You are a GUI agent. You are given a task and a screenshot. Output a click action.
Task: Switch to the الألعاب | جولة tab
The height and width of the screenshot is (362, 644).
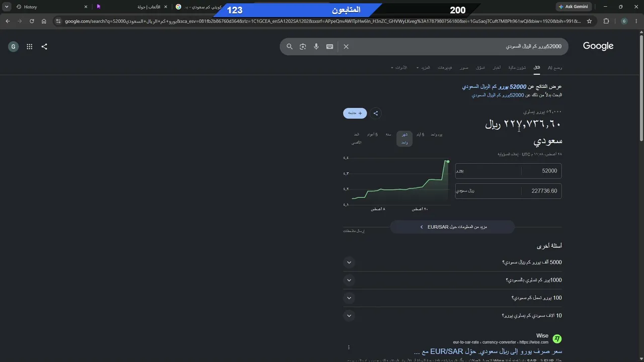[x=131, y=7]
